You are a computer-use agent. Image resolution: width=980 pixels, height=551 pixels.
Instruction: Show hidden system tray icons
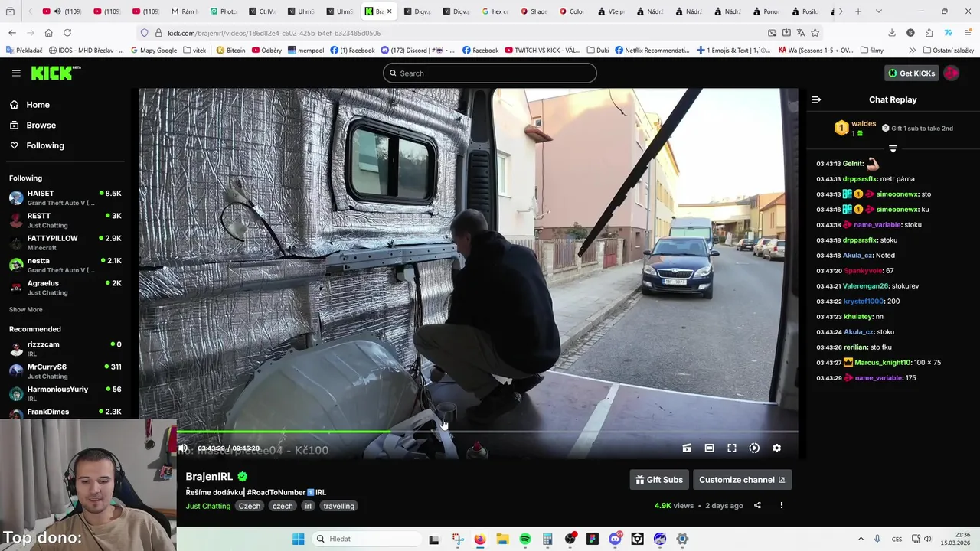point(861,539)
